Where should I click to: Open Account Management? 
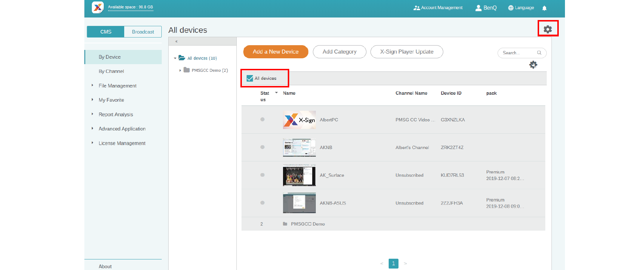(438, 8)
